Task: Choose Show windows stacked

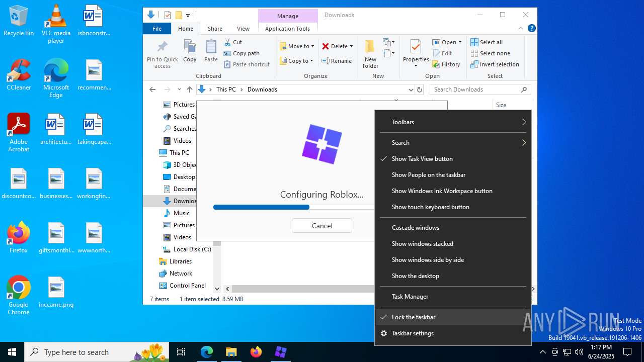Action: [453, 244]
